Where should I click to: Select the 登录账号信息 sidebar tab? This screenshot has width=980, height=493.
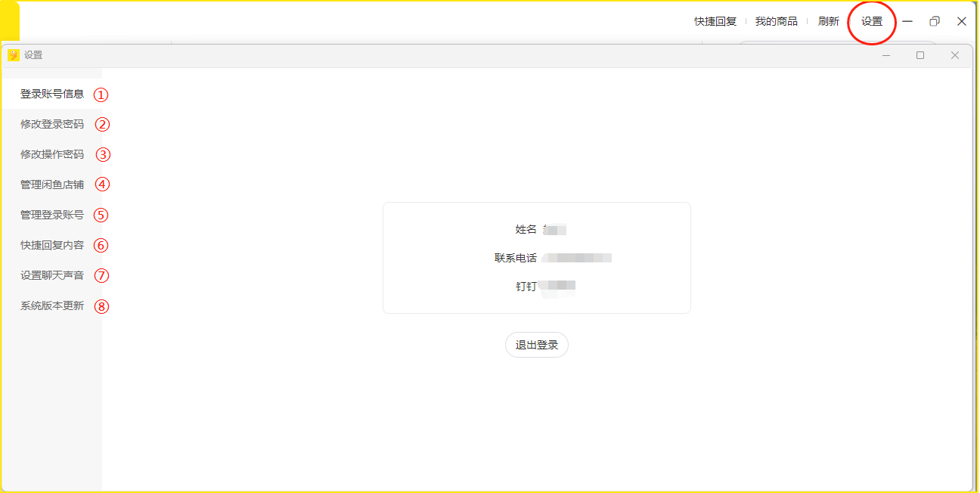coord(52,95)
